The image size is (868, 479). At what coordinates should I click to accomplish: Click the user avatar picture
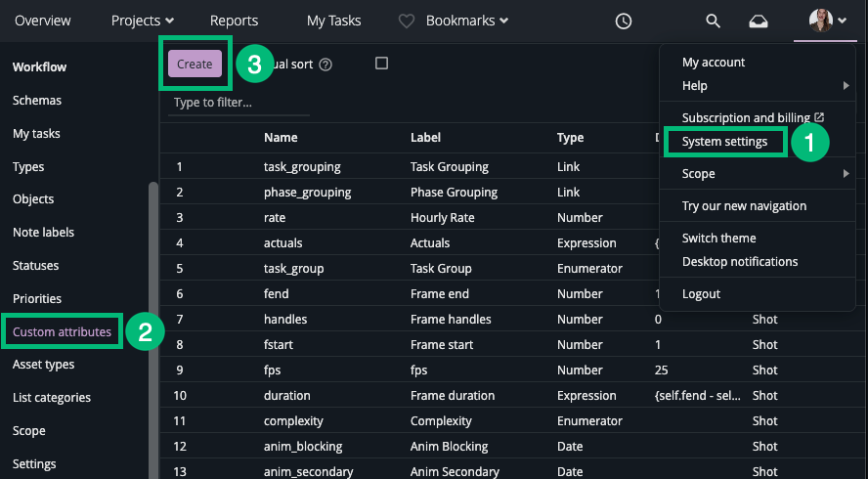coord(821,21)
